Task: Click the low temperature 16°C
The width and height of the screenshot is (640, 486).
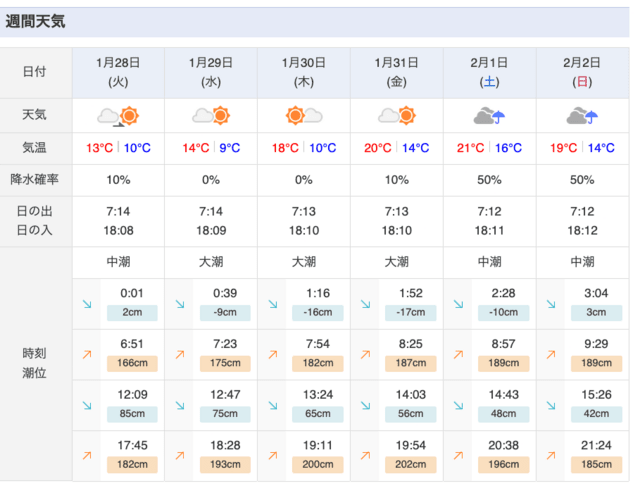Action: coord(509,148)
